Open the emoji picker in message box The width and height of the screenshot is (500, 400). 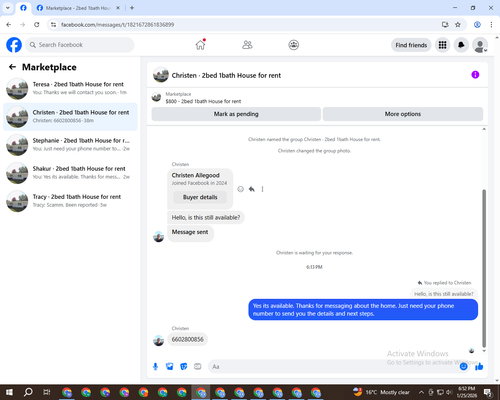click(x=463, y=367)
